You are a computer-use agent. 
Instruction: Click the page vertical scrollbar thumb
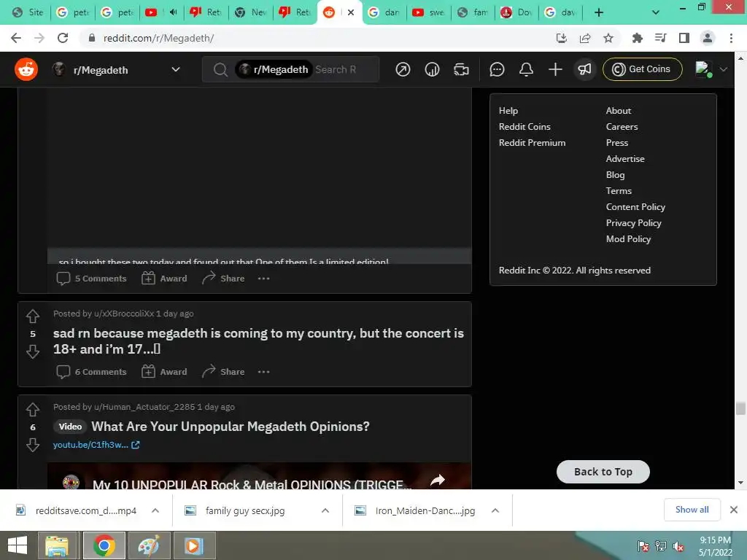pyautogui.click(x=740, y=408)
